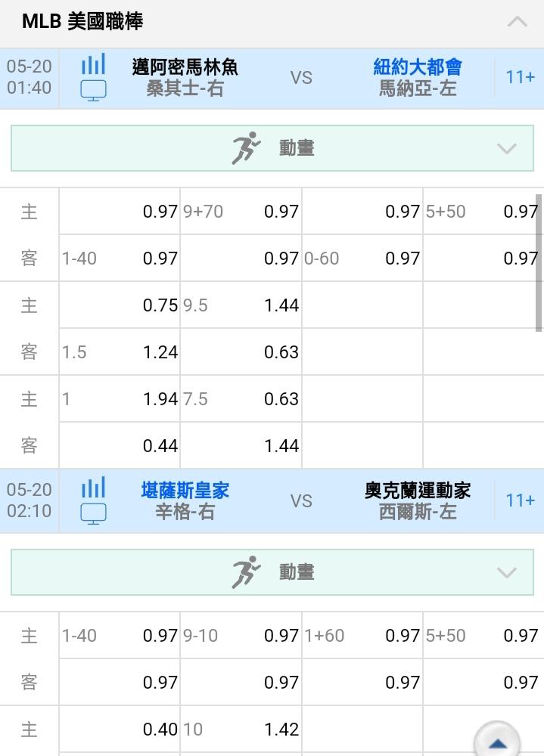This screenshot has width=544, height=756.
Task: Tap pitcher name 桑其士-右
Action: 185,88
